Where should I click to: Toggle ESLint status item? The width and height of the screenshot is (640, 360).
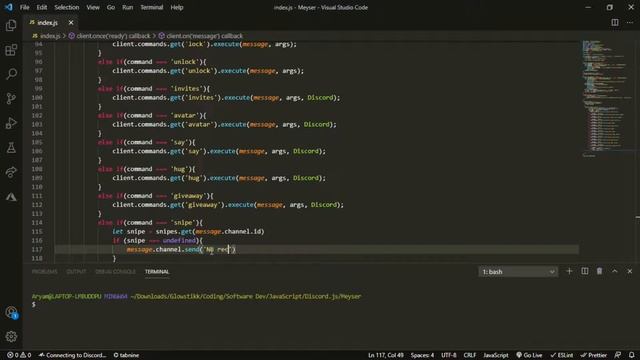pos(562,355)
